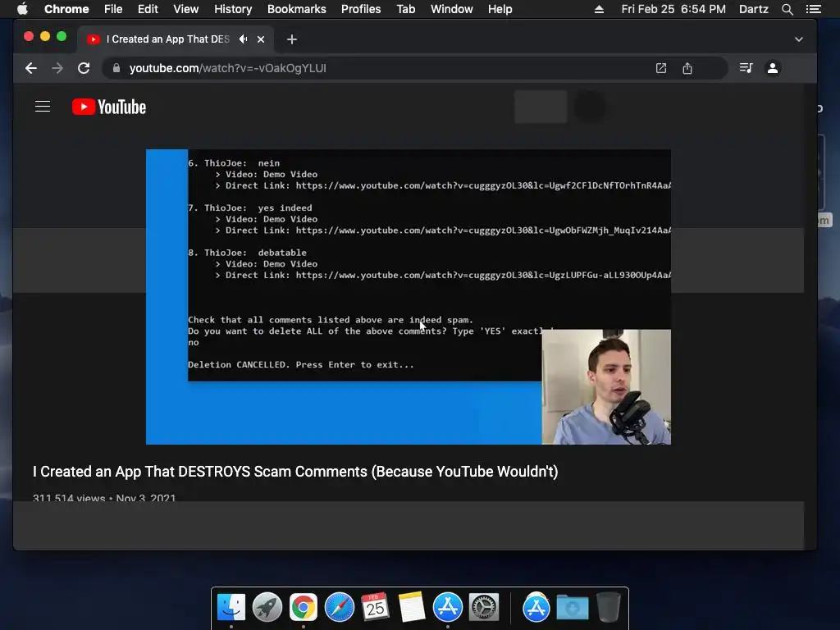
Task: Open the App Store icon beside the Downloads folder
Action: pyautogui.click(x=536, y=608)
